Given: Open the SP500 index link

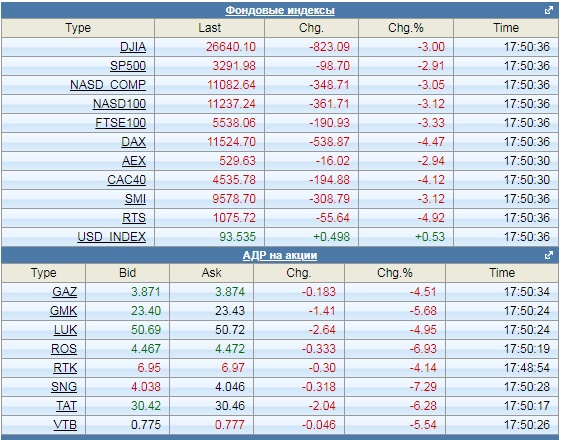Looking at the screenshot, I should pyautogui.click(x=128, y=66).
